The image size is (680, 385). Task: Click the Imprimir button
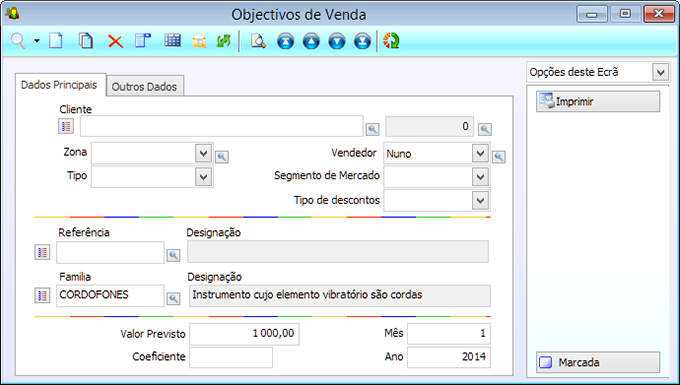click(598, 101)
